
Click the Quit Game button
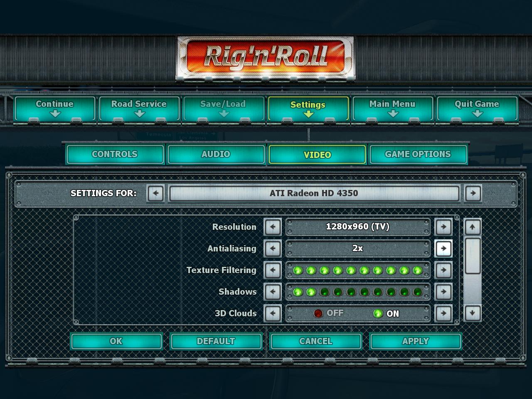pyautogui.click(x=477, y=109)
